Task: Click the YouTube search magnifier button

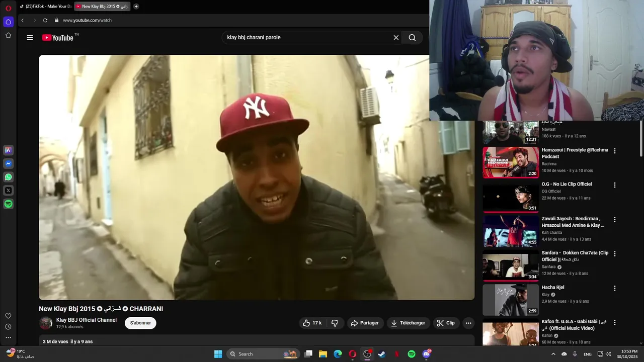Action: [x=412, y=37]
